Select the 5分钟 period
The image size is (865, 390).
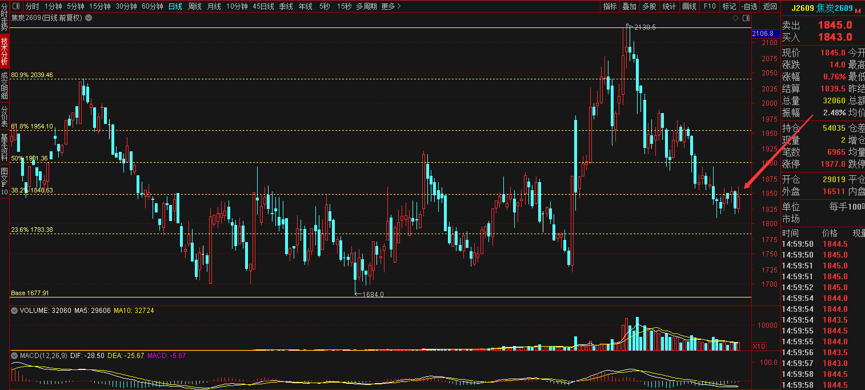pos(76,7)
